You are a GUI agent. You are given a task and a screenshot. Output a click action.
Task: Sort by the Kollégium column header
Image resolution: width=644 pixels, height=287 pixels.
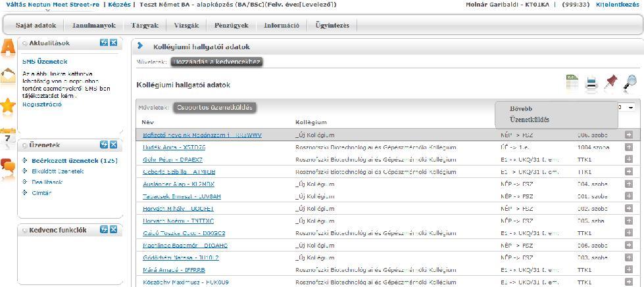(311, 122)
